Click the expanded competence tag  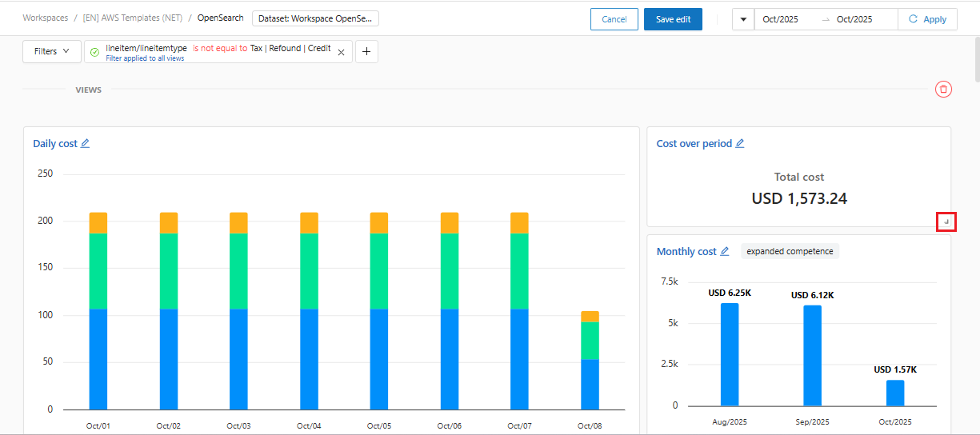790,252
